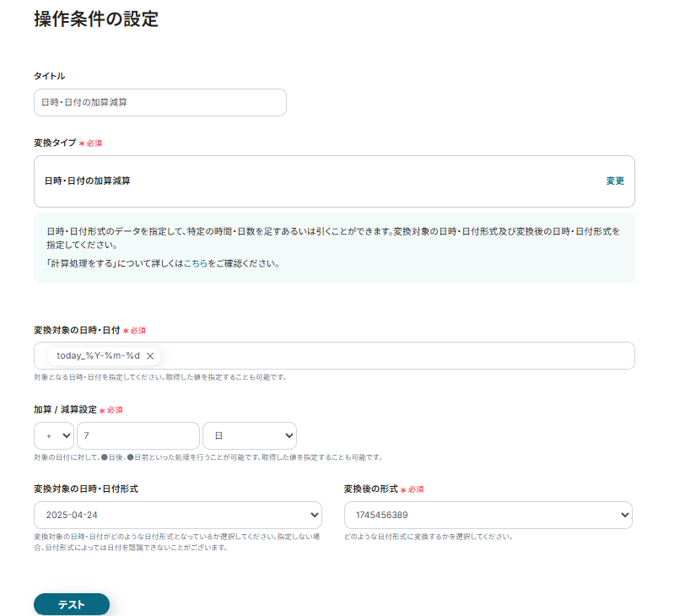Select the today_%Y-%m-%d tag chip
Image resolution: width=696 pixels, height=616 pixels.
click(97, 356)
